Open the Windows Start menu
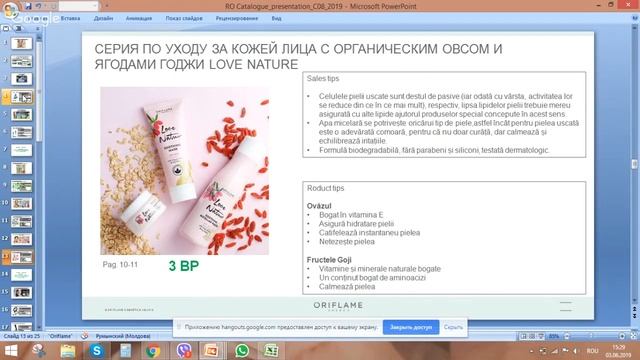640x360 pixels. [11, 351]
